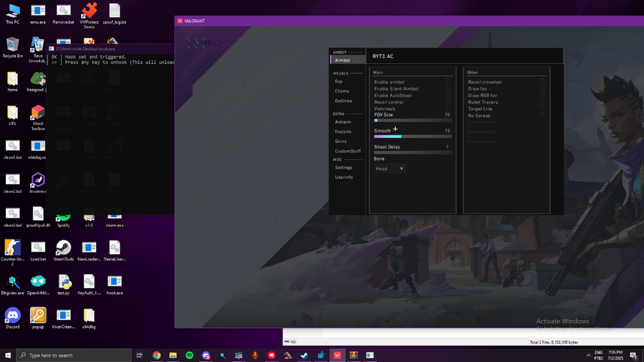Select the VMProtect Demo desktop icon
The width and height of the screenshot is (644, 362).
point(89,11)
